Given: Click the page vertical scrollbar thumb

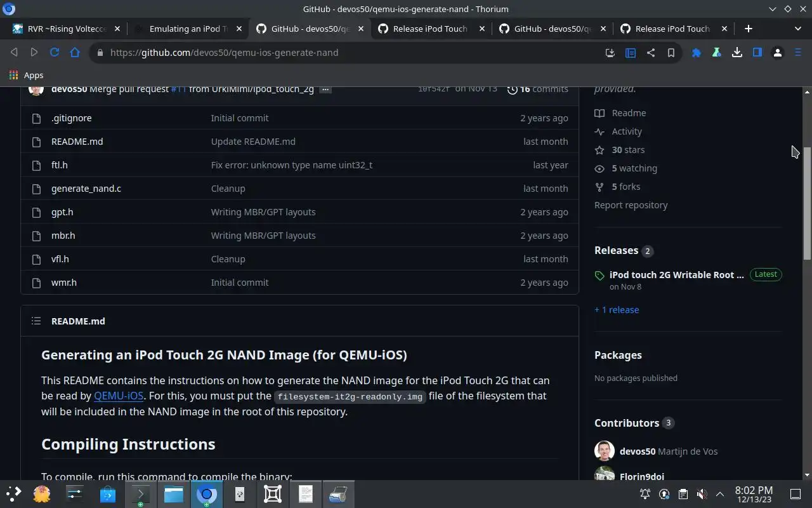Looking at the screenshot, I should [x=807, y=203].
